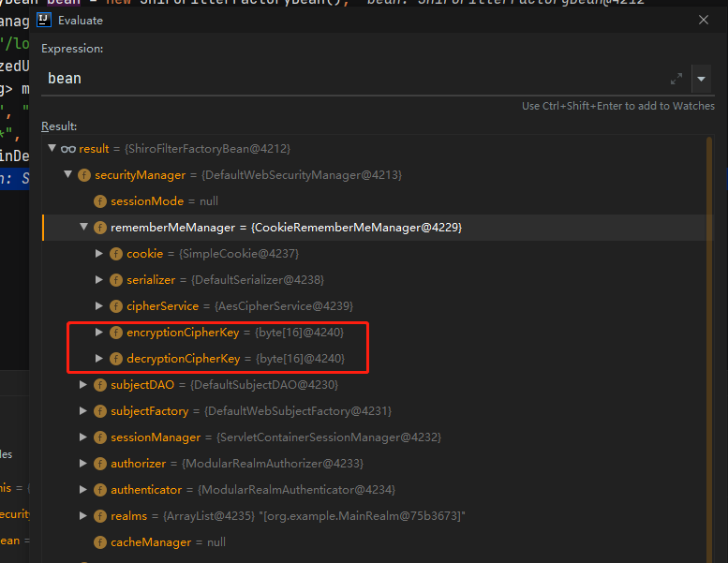Expand the cookie SimpleCookie node
Image resolution: width=728 pixels, height=563 pixels.
point(100,254)
